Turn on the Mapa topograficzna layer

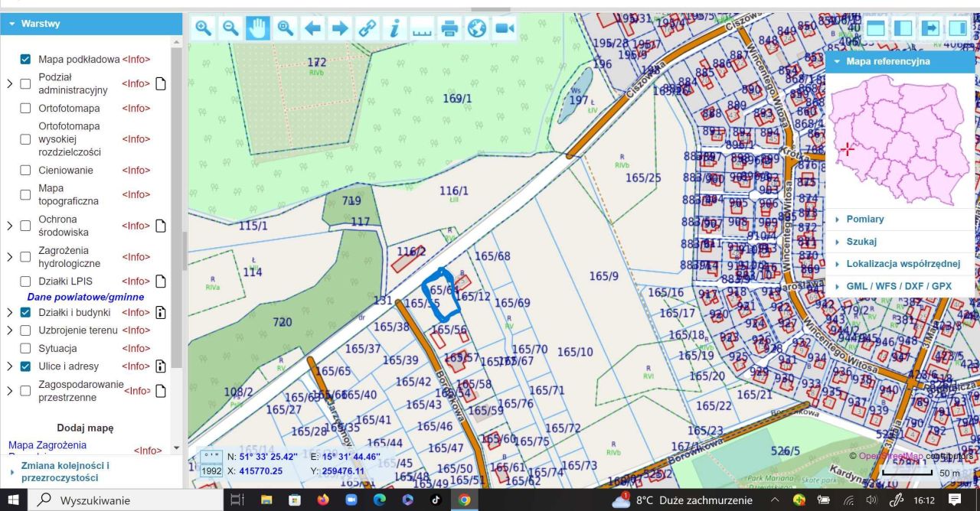coord(25,194)
